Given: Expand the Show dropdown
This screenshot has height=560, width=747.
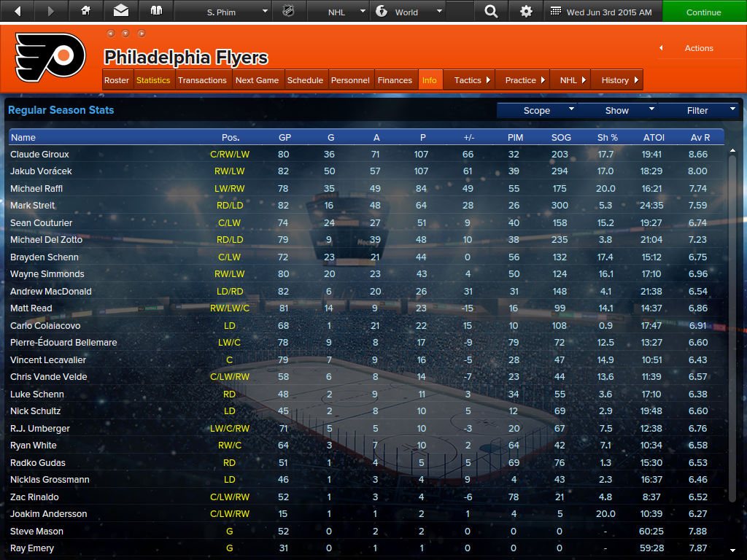Looking at the screenshot, I should coord(617,111).
